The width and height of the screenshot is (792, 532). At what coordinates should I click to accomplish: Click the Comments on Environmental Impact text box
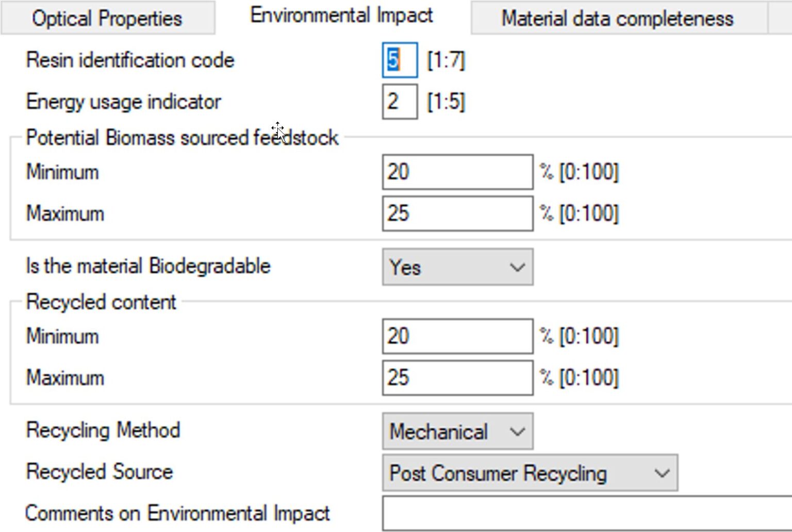(583, 513)
